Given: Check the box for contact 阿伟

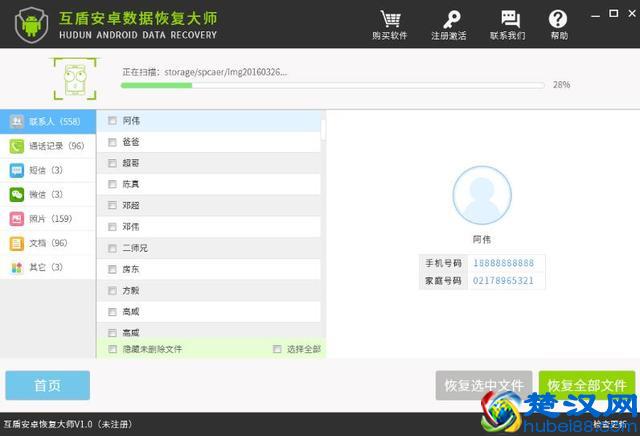Looking at the screenshot, I should tap(112, 121).
